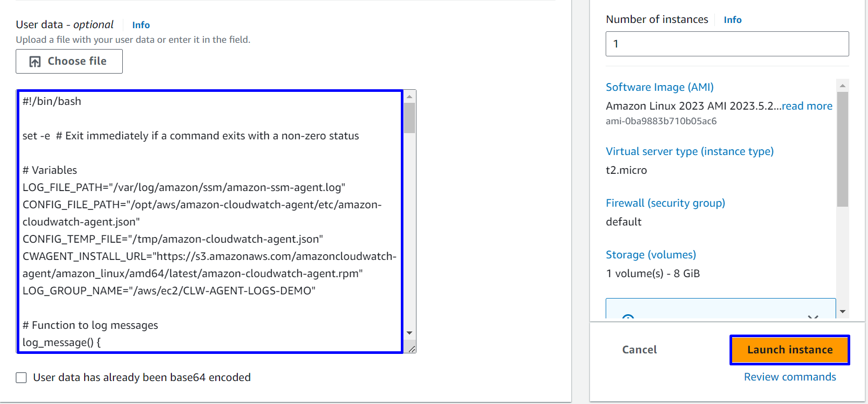Click the resize handle of user data textarea
Viewport: 868px width, 404px height.
tap(411, 349)
